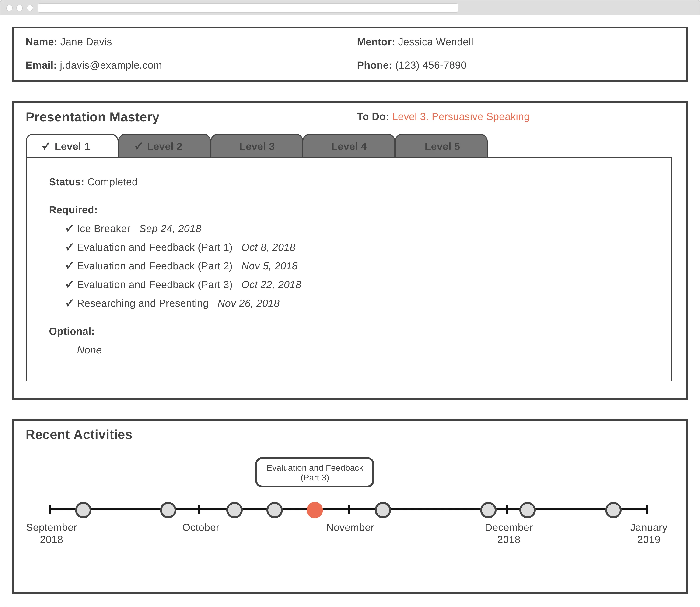Go to the Level 5 tab
Viewport: 700px width, 607px height.
pyautogui.click(x=441, y=146)
